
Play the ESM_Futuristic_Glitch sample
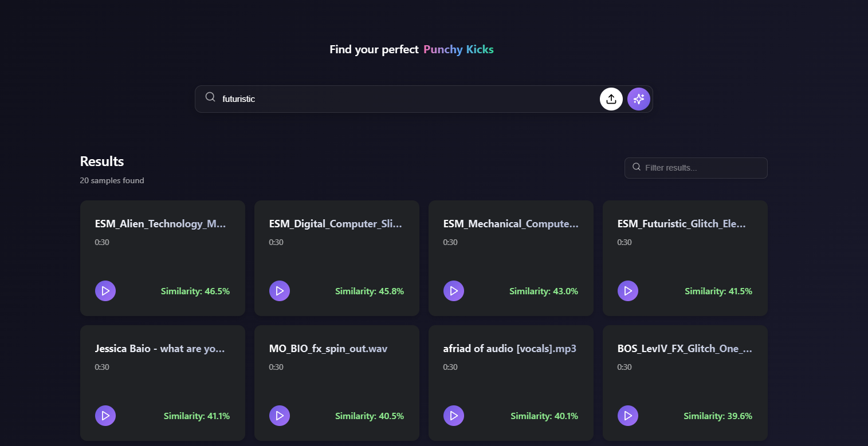(628, 291)
